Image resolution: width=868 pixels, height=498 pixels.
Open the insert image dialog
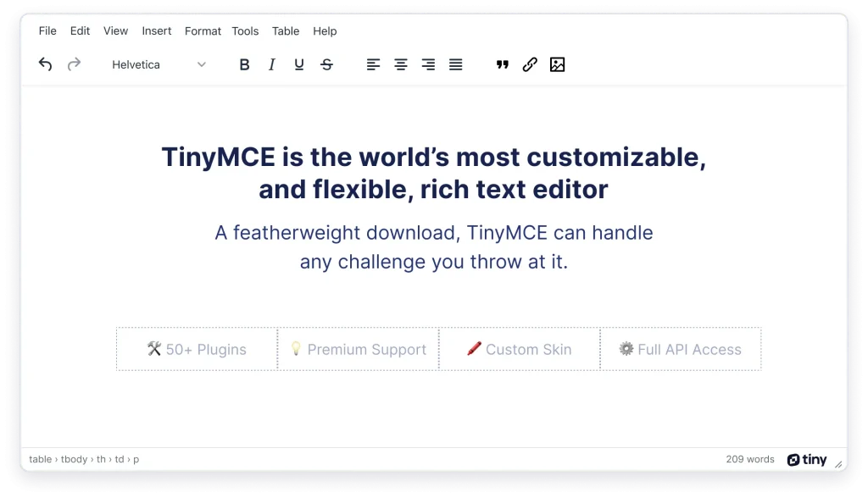(557, 64)
